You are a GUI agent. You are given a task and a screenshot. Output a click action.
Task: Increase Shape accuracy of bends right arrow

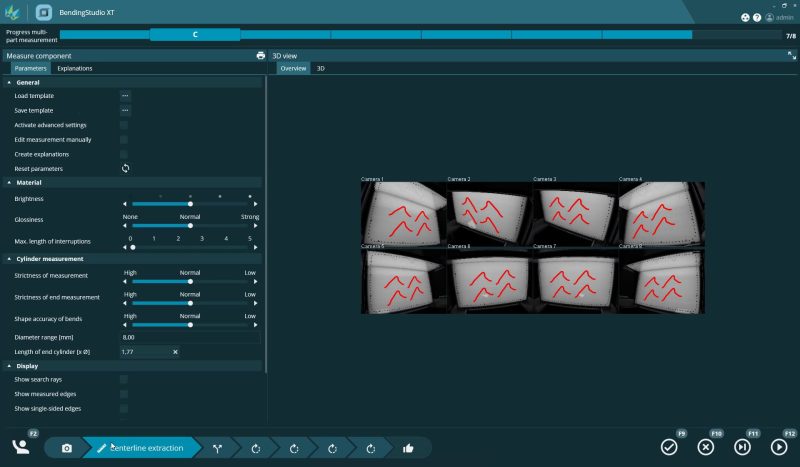click(256, 325)
